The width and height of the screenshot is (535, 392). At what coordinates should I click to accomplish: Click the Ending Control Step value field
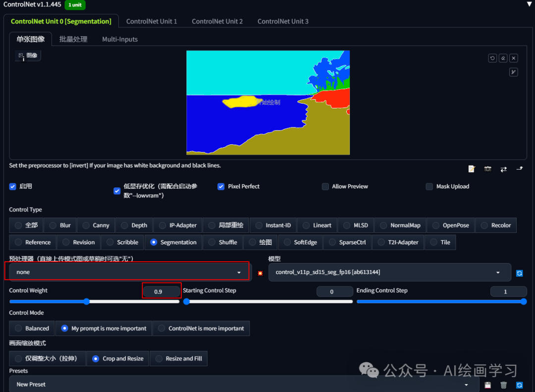pyautogui.click(x=508, y=291)
